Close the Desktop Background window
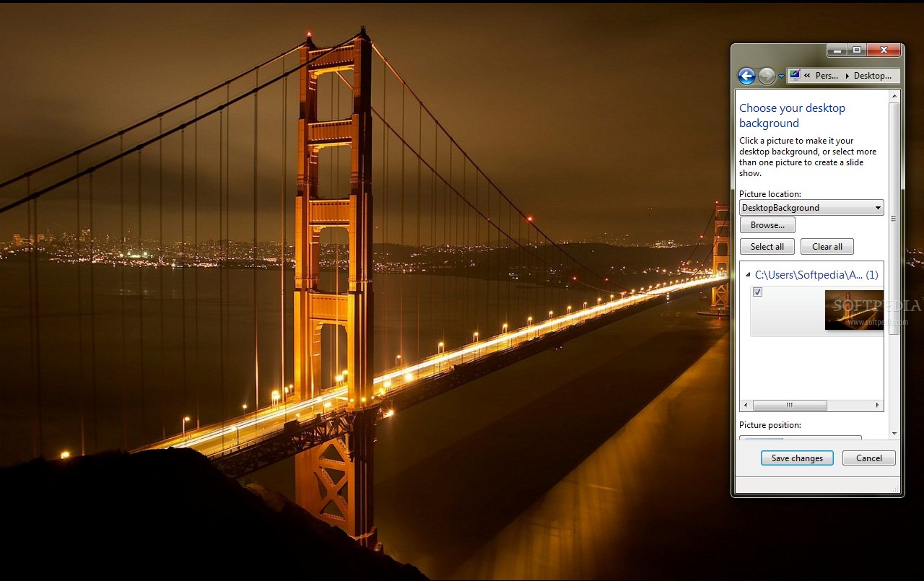The height and width of the screenshot is (581, 924). pyautogui.click(x=884, y=51)
